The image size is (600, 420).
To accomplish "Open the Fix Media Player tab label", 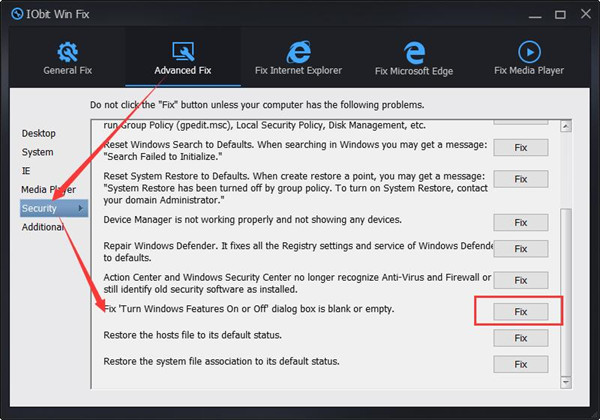I will pyautogui.click(x=529, y=70).
